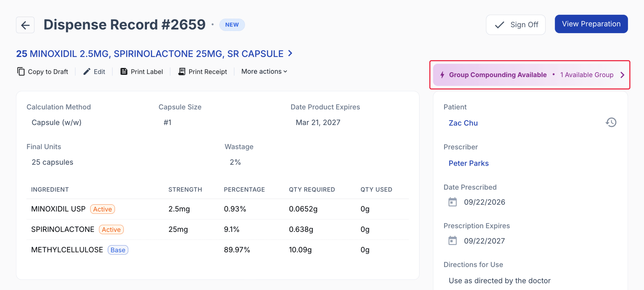The width and height of the screenshot is (644, 290).
Task: Expand the More actions dropdown
Action: click(x=264, y=72)
